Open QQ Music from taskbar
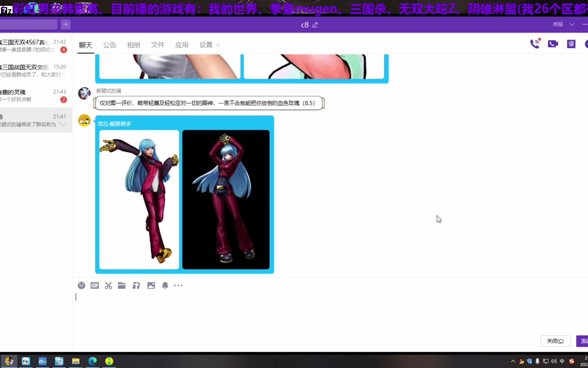Image resolution: width=588 pixels, height=368 pixels. tap(109, 361)
